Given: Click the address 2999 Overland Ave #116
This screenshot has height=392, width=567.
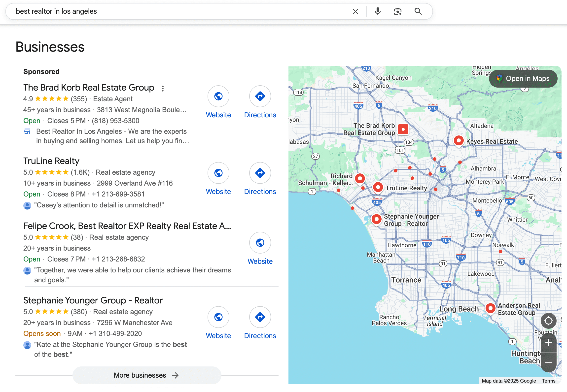Looking at the screenshot, I should (x=135, y=183).
